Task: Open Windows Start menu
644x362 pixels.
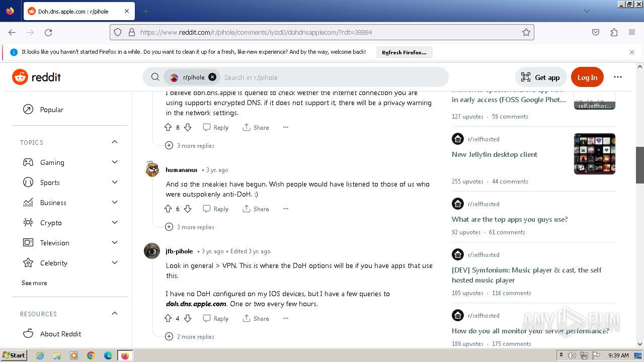Action: pos(14,355)
